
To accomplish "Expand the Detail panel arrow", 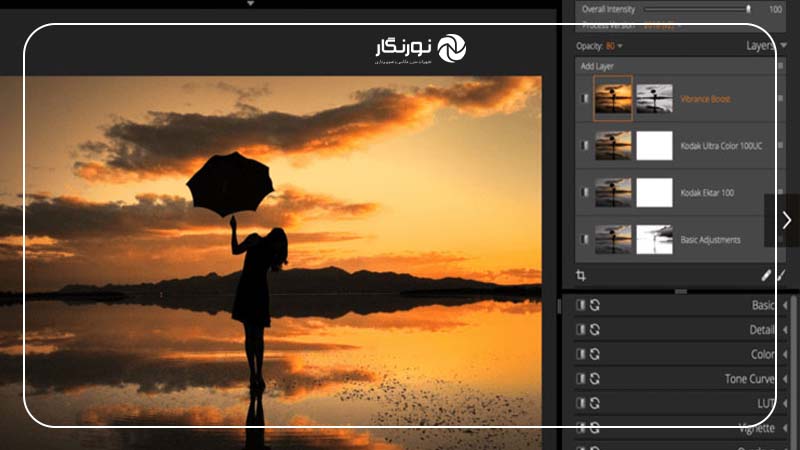I will (x=785, y=330).
